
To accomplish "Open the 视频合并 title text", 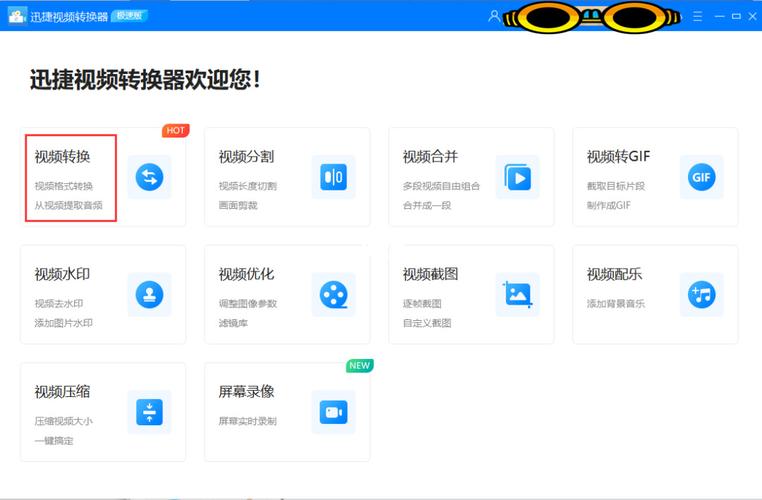I will (x=431, y=156).
